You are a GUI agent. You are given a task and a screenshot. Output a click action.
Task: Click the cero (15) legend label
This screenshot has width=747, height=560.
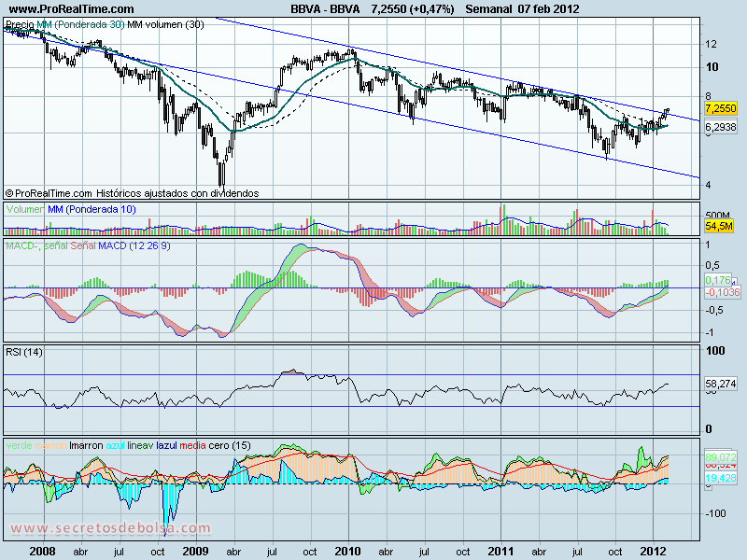(230, 445)
